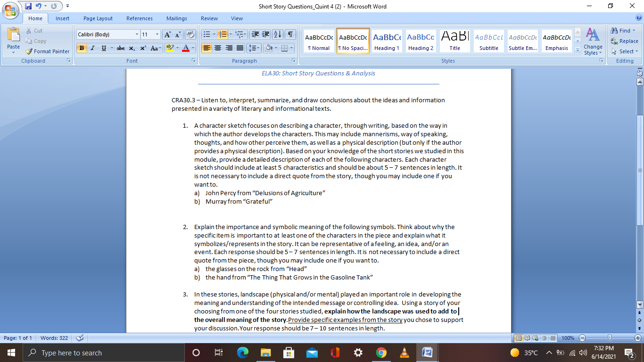Screen dimensions: 644x362
Task: Toggle italic formatting
Action: [x=92, y=49]
